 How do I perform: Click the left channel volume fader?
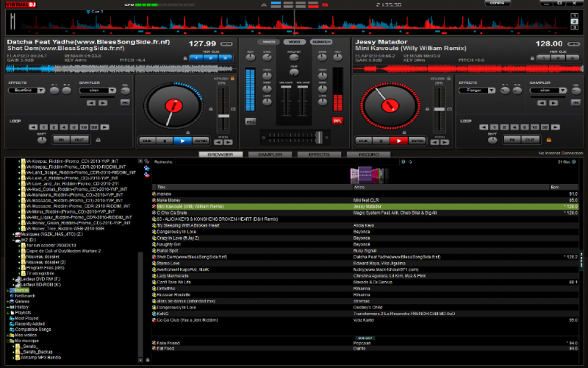click(286, 87)
